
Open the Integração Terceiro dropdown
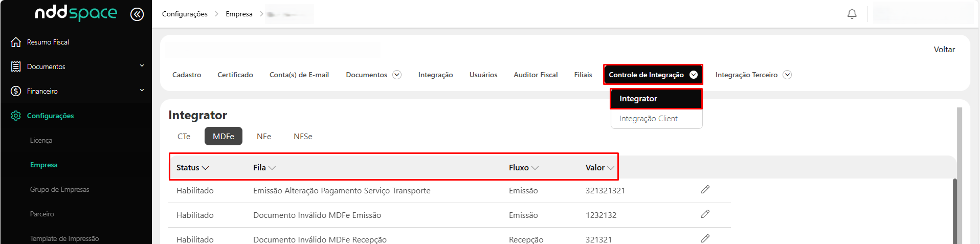[787, 75]
